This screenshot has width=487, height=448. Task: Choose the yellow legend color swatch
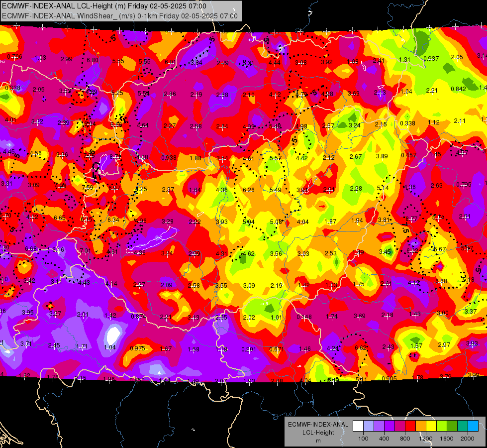click(x=431, y=426)
